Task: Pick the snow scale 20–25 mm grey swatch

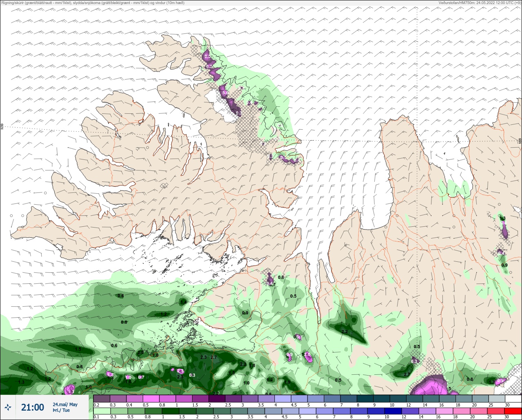Action: tap(480, 398)
